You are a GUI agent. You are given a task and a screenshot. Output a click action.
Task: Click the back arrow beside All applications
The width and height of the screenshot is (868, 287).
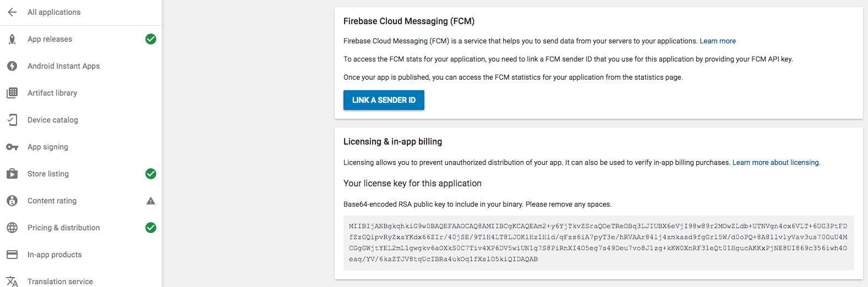12,12
